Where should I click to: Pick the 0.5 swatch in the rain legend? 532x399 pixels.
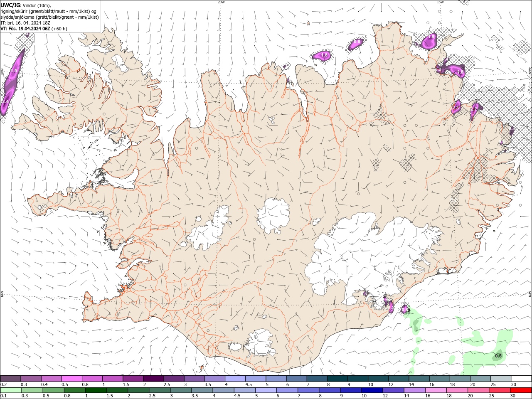pos(53,390)
